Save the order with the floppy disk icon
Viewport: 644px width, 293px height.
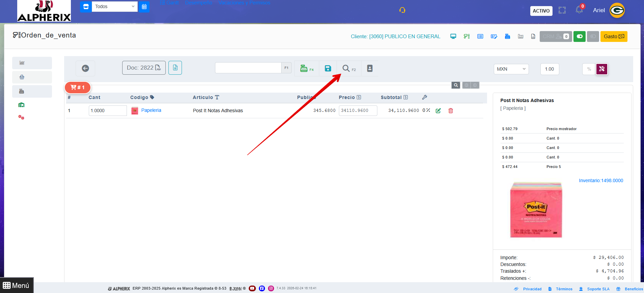328,68
